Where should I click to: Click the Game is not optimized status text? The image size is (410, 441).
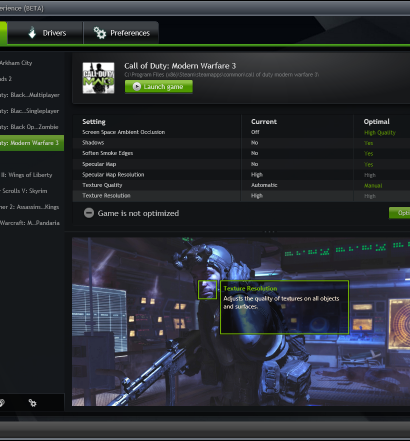(x=138, y=213)
